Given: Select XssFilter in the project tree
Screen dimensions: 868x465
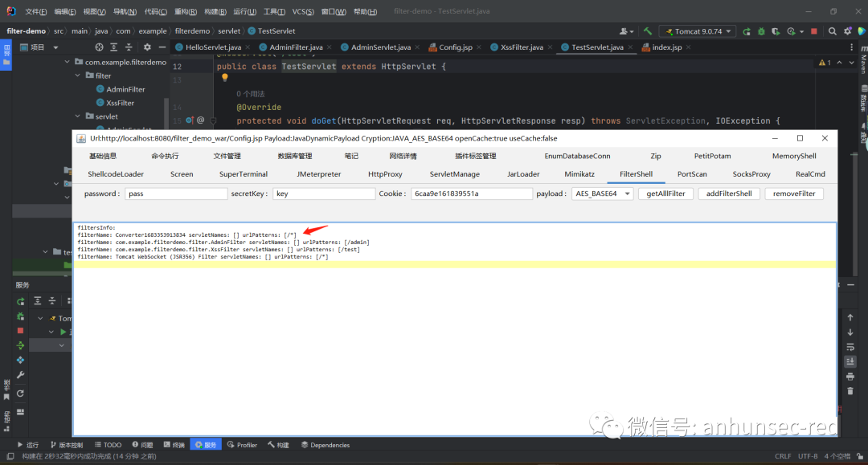Looking at the screenshot, I should tap(115, 103).
